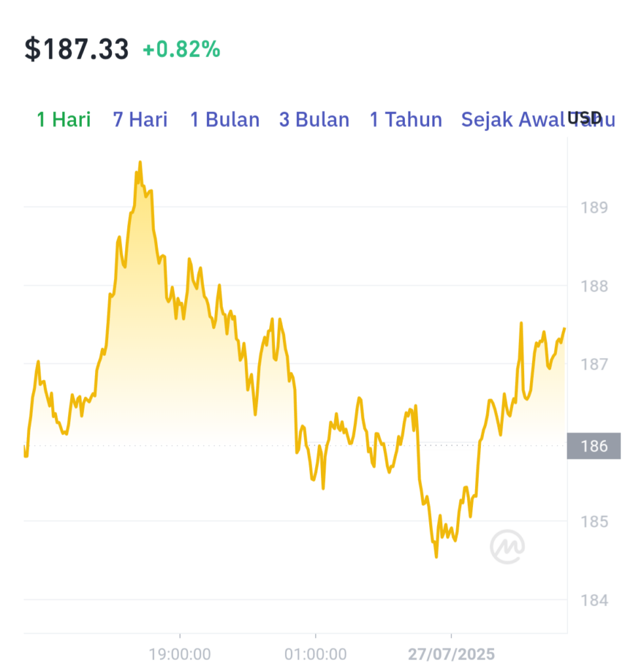Click the 185 price axis label
Viewport: 644px width, 671px height.
pos(594,522)
